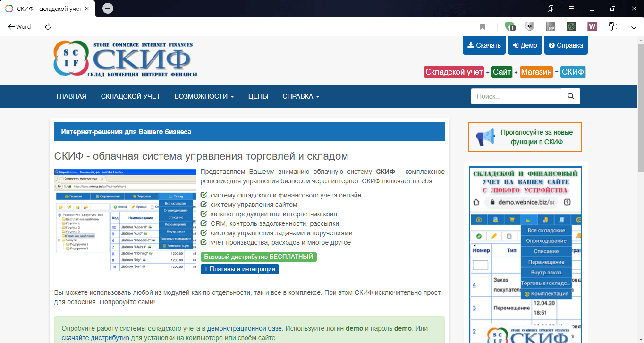Open the browser hamburger menu
The height and width of the screenshot is (343, 644).
coord(571,9)
